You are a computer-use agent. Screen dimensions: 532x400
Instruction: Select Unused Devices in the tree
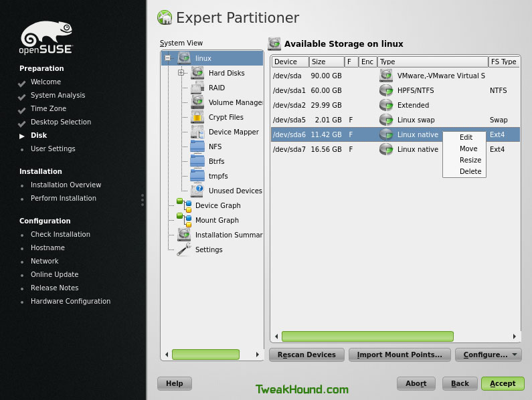(235, 191)
